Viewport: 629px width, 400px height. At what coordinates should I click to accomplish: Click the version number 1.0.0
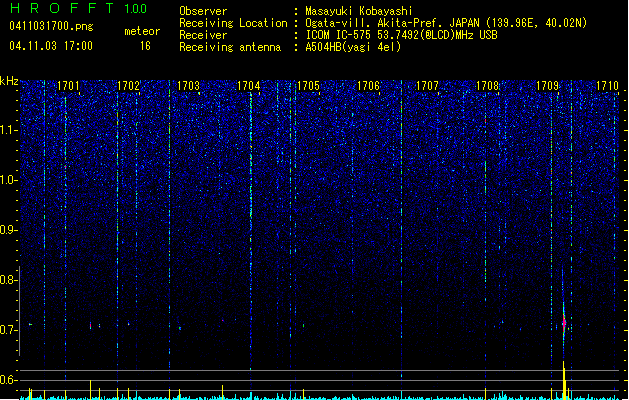click(x=136, y=8)
